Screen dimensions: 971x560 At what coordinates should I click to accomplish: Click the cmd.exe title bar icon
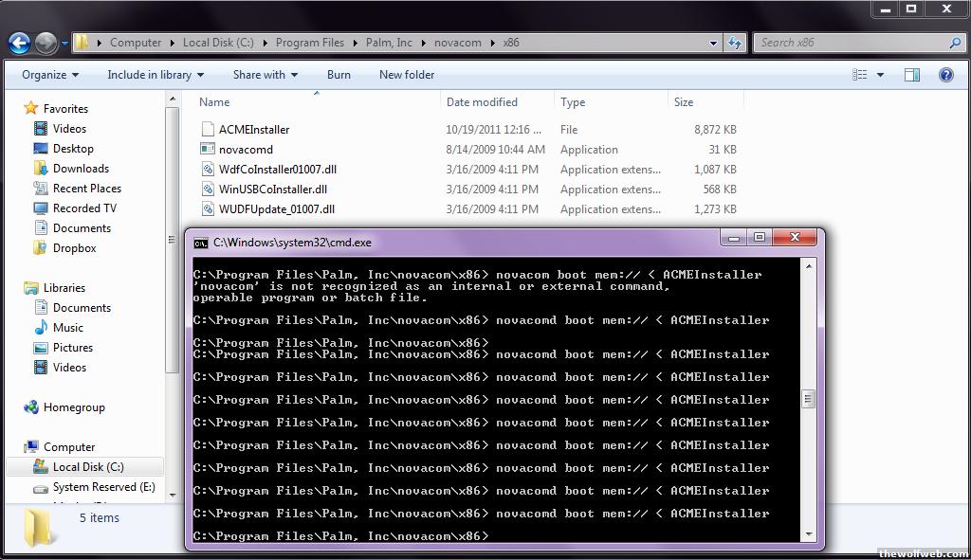201,243
